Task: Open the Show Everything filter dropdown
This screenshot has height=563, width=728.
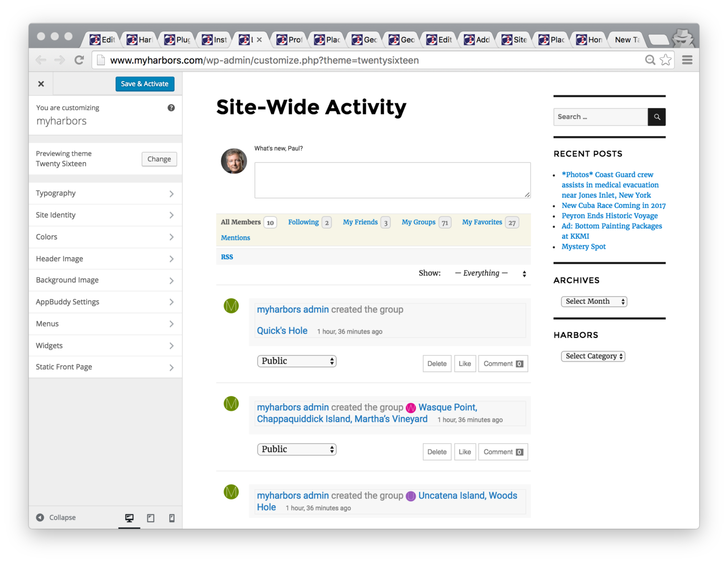Action: (x=490, y=273)
